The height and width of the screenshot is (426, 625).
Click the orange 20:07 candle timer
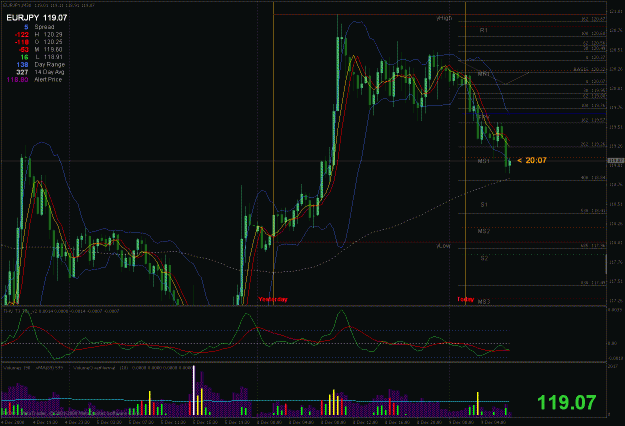(x=532, y=160)
